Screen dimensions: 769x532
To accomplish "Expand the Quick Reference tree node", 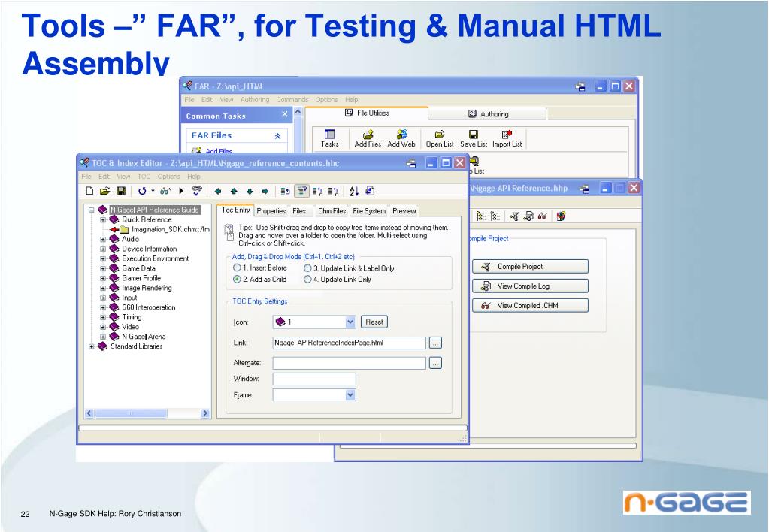I will [x=103, y=219].
